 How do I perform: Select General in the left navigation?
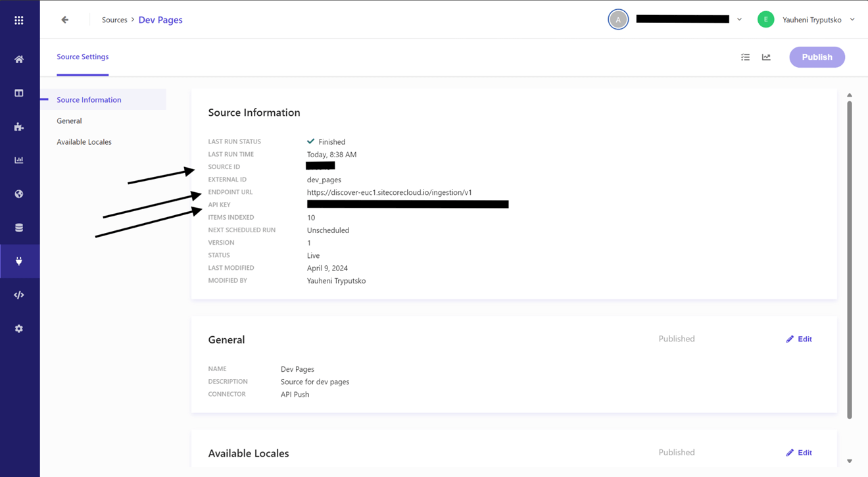[69, 121]
